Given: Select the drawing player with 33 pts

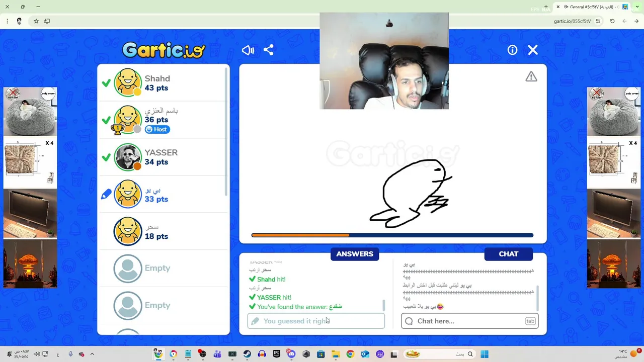Looking at the screenshot, I should tap(128, 194).
